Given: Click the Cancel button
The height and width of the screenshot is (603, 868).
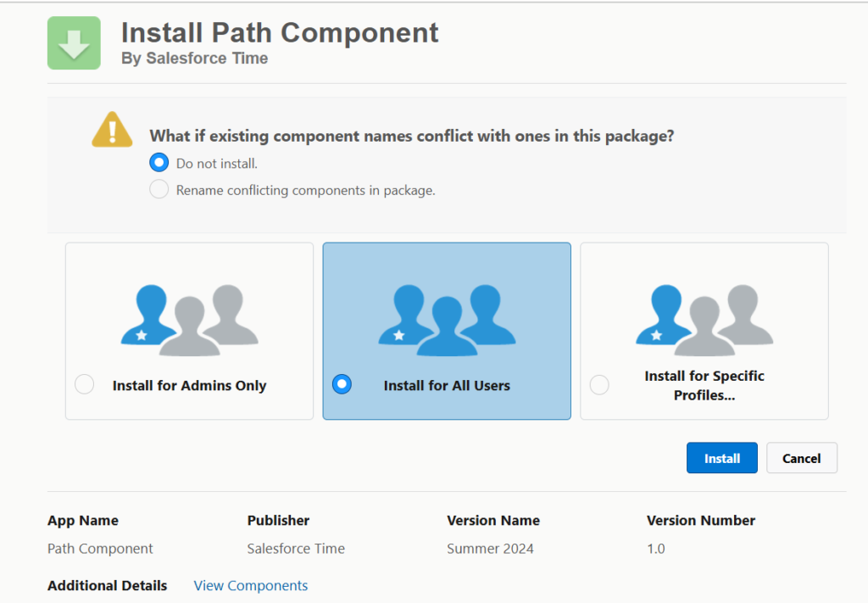Looking at the screenshot, I should [801, 457].
